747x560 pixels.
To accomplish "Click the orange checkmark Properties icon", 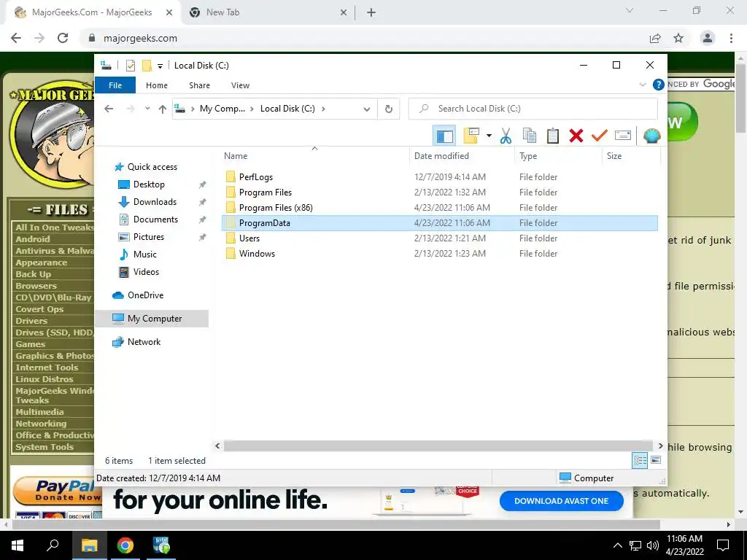I will 600,136.
